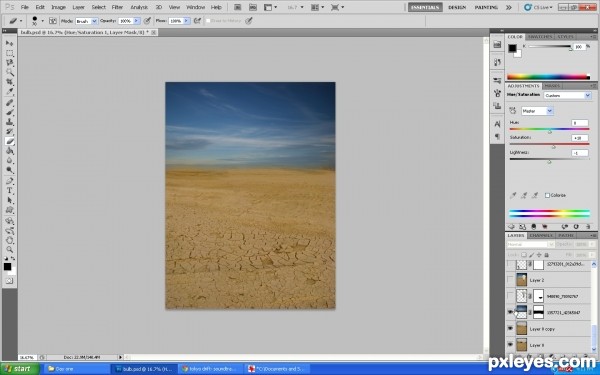Image resolution: width=600 pixels, height=375 pixels.
Task: Select the Path Selection tool
Action: coord(10,200)
